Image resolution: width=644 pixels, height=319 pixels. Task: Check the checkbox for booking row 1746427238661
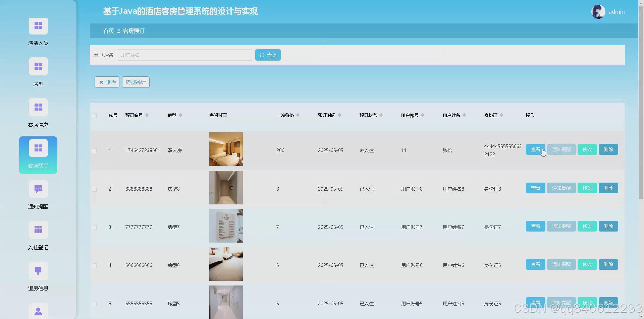[94, 150]
